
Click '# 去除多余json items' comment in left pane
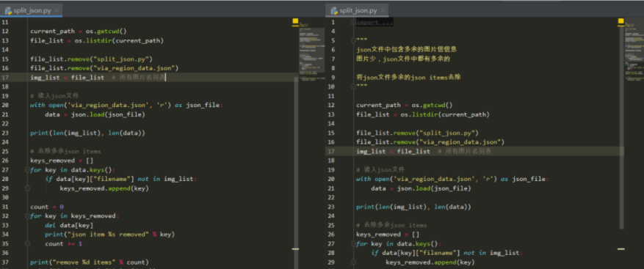point(65,151)
